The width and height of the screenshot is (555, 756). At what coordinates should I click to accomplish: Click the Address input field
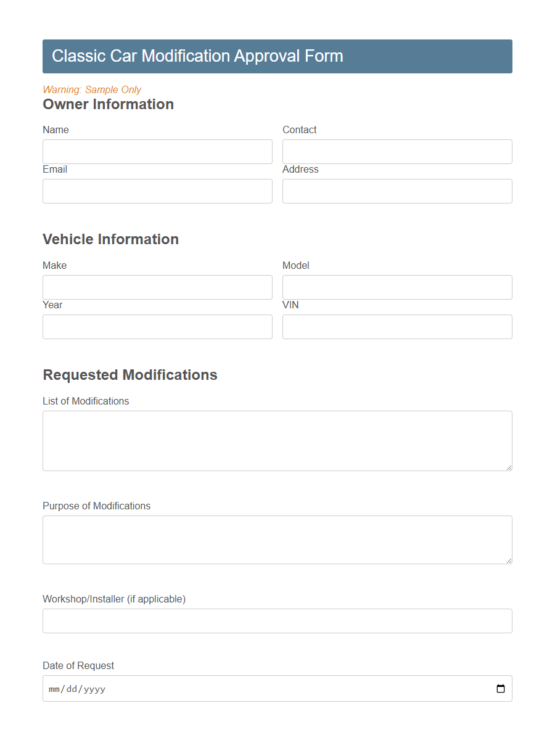coord(397,191)
